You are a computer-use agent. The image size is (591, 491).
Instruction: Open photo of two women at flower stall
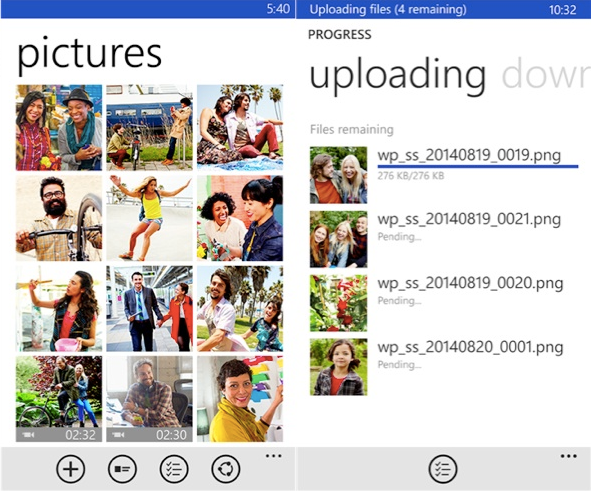coord(240,218)
